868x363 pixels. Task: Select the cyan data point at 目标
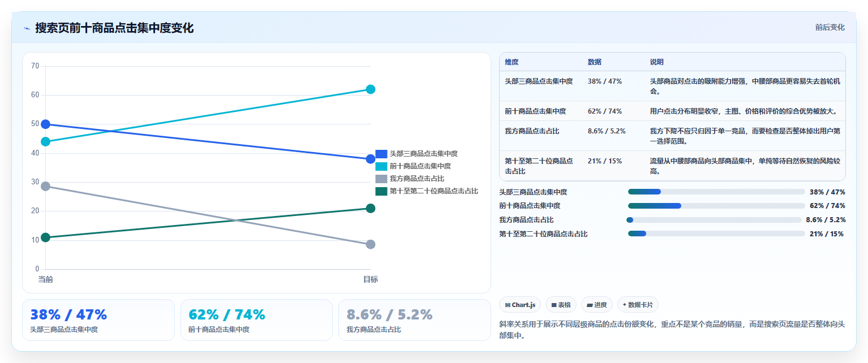[371, 89]
